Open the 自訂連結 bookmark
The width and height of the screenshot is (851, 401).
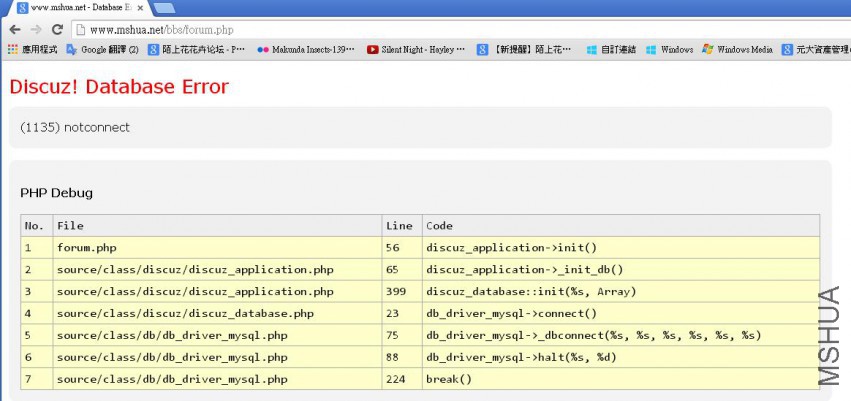[x=611, y=49]
